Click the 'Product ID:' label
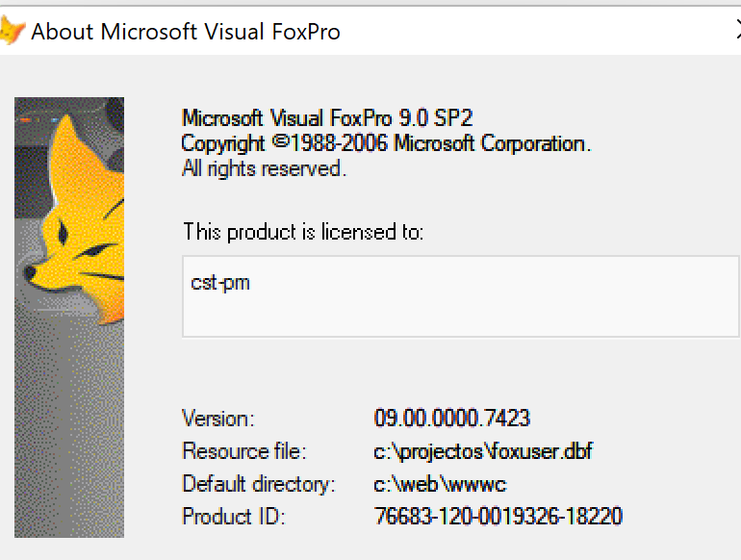Screen dimensions: 741x560 click(x=234, y=516)
